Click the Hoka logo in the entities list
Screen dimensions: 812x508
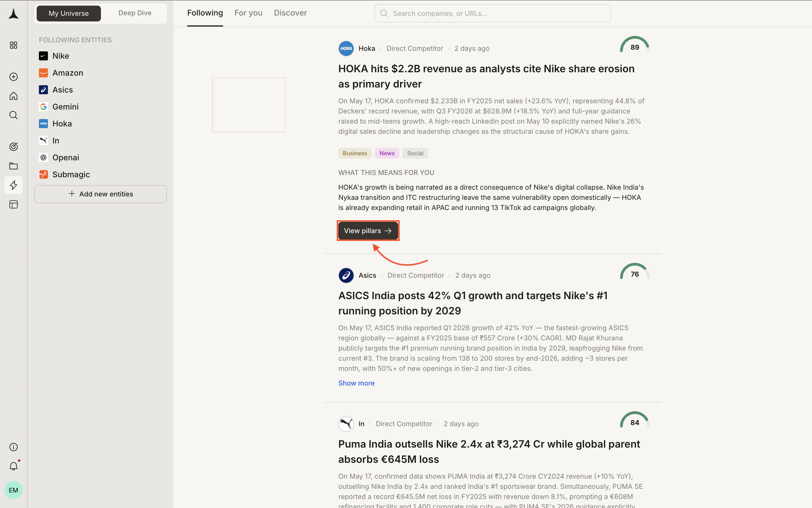[x=43, y=124]
